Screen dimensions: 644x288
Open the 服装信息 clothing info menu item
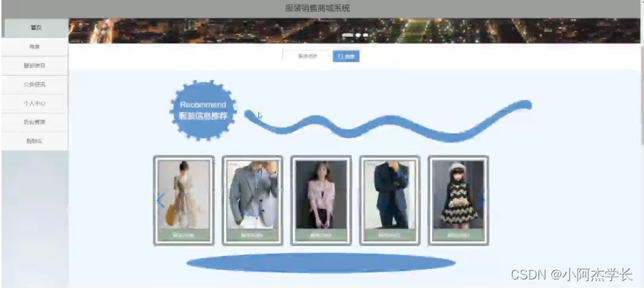[x=35, y=66]
